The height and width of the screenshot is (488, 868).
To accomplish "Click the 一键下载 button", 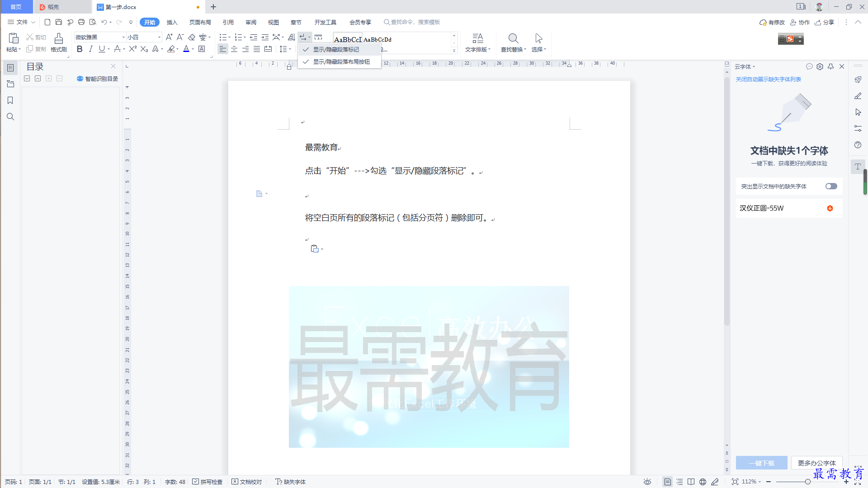I will coord(762,463).
